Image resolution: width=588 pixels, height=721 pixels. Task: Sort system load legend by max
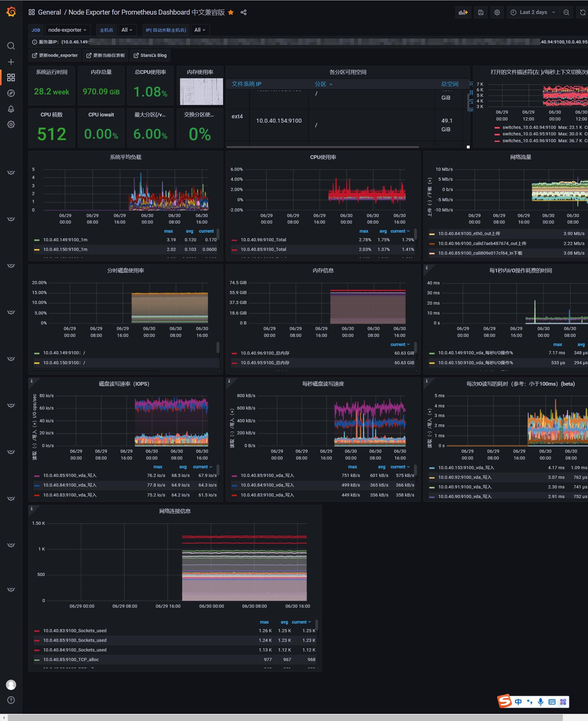[x=168, y=231]
